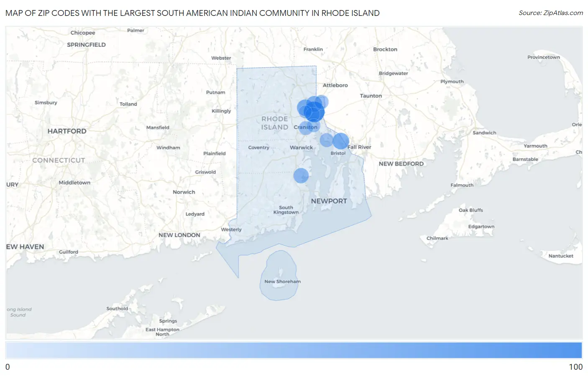This screenshot has height=376, width=588.
Task: Click the 'Plainfield' map label
Action: pos(214,153)
